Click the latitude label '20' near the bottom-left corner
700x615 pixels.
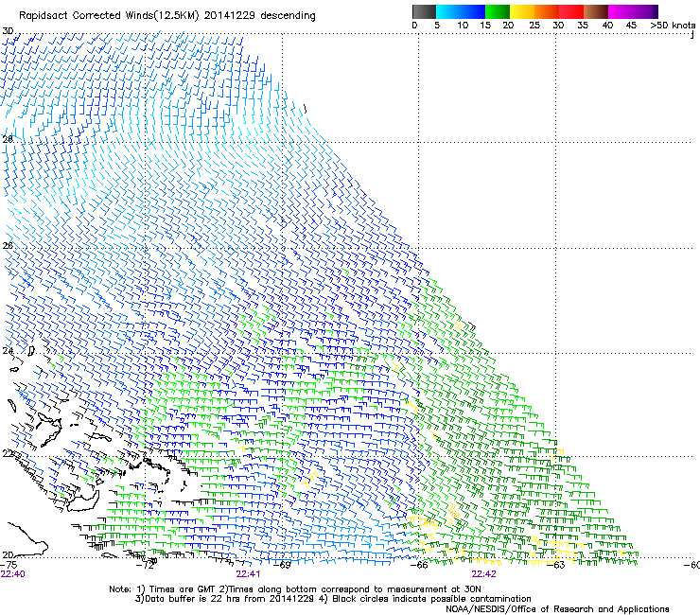(8, 554)
